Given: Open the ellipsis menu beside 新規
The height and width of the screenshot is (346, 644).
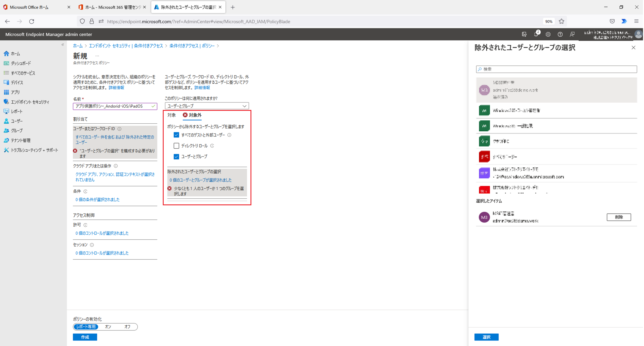Looking at the screenshot, I should pyautogui.click(x=97, y=56).
